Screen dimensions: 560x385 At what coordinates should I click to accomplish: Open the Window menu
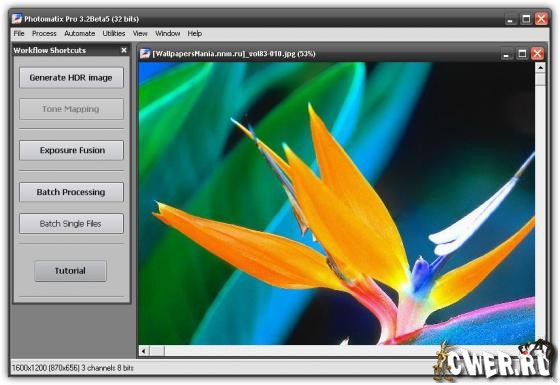(x=167, y=34)
